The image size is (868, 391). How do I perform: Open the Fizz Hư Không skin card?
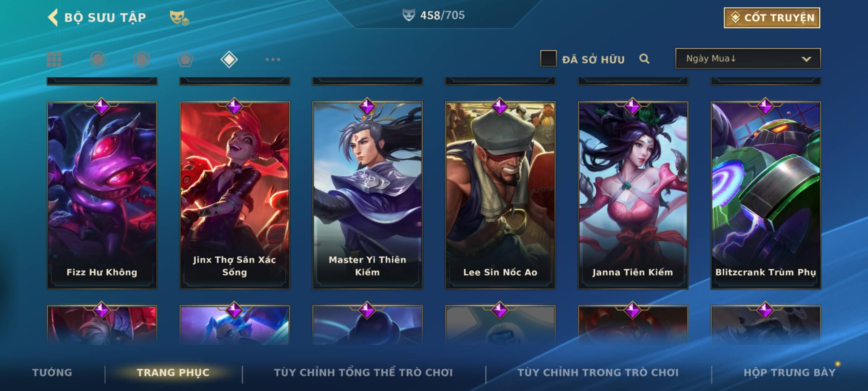coord(102,195)
